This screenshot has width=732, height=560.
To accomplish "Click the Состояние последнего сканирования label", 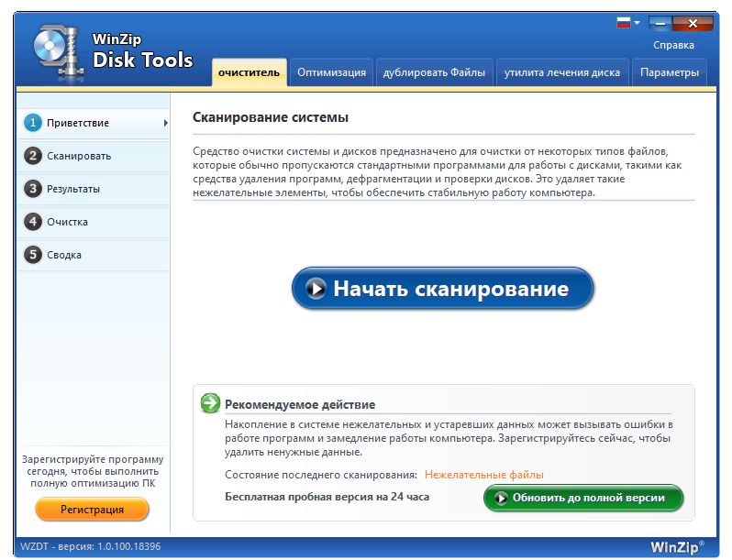I will click(x=321, y=475).
